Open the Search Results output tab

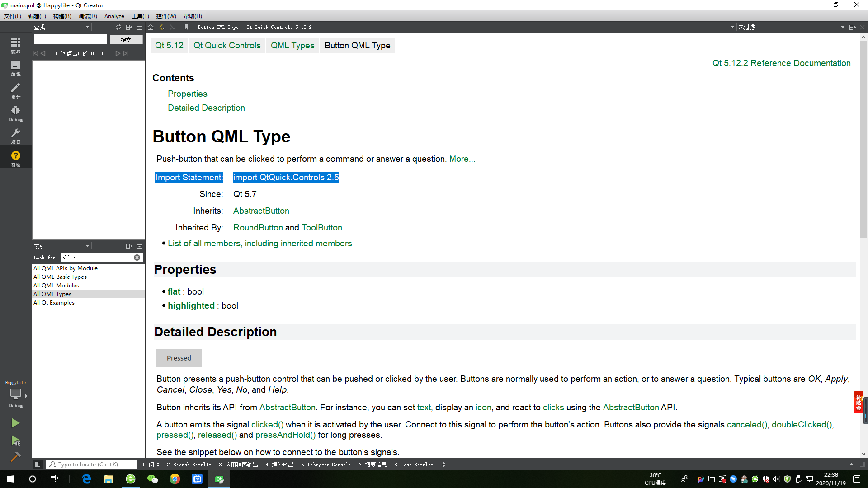point(189,465)
